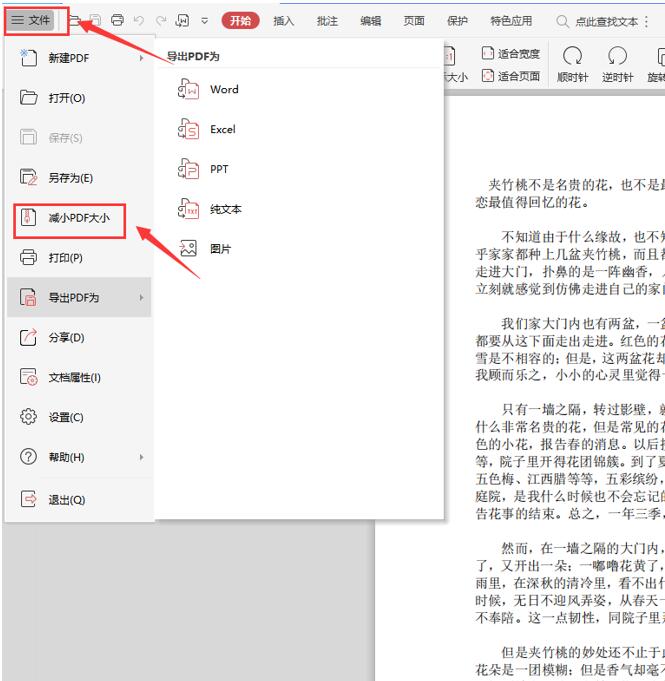The width and height of the screenshot is (665, 681).
Task: Click the picture export icon
Action: coord(188,248)
